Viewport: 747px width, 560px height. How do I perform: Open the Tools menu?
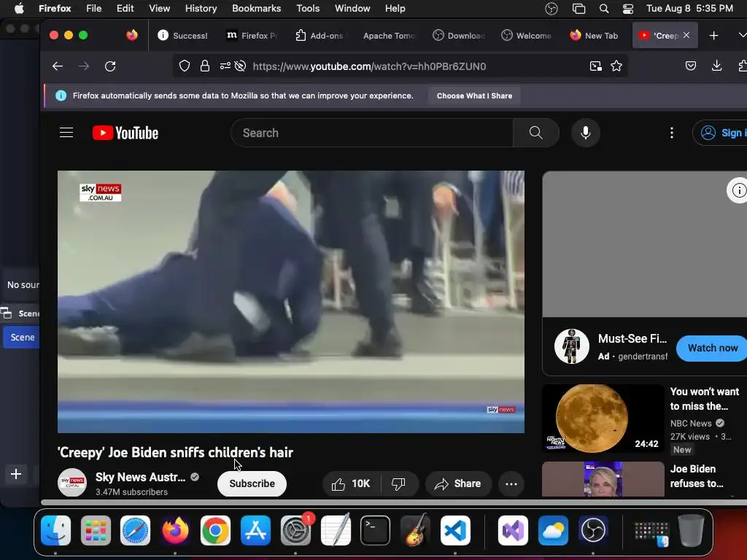308,8
